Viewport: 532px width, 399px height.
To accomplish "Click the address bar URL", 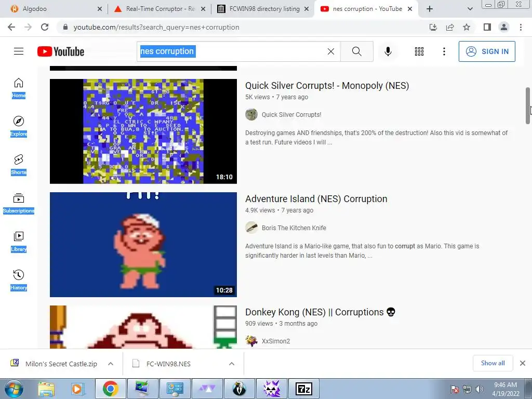I will click(x=156, y=27).
